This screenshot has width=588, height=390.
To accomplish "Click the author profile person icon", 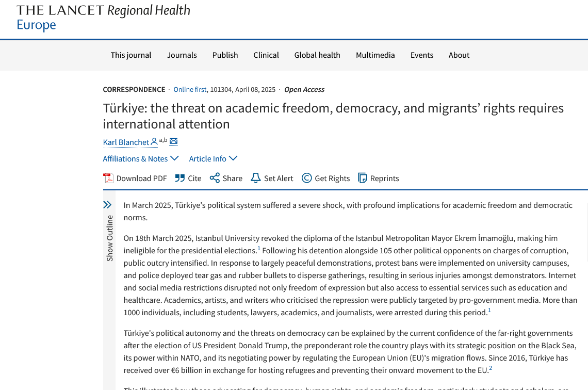I will [x=154, y=142].
